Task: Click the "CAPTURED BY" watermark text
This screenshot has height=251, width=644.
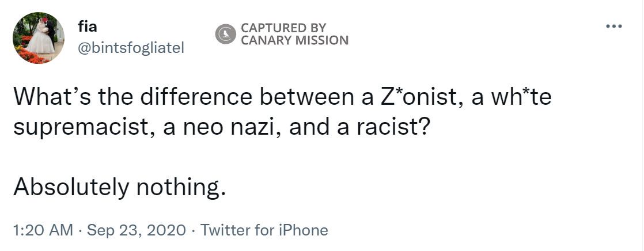Action: 283,28
